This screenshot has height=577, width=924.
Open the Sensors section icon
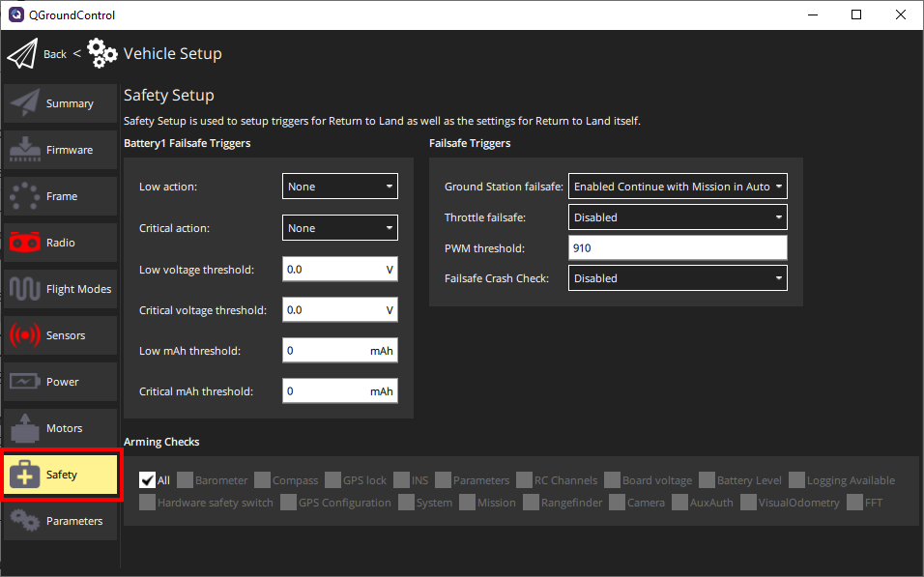(x=25, y=335)
